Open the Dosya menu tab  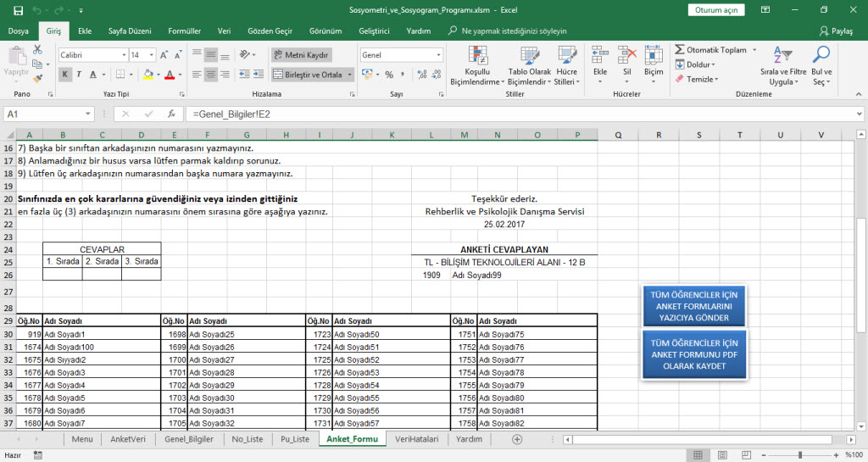[x=19, y=31]
